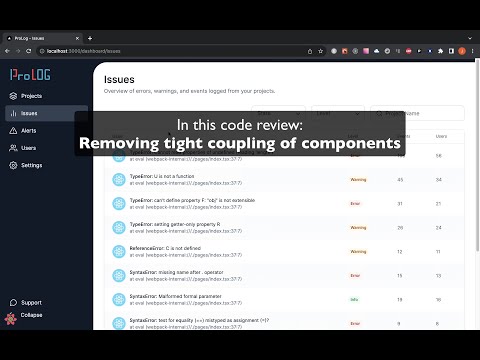Expand the tab search chevron
The height and width of the screenshot is (360, 480).
pyautogui.click(x=470, y=38)
